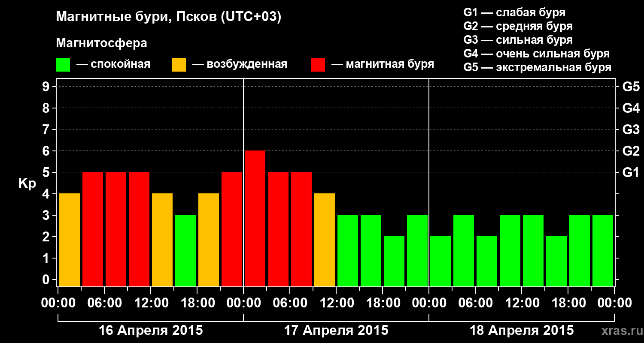Viewport: 644px width, 343px height.
Task: Click the '6' value on the Kp axis
Action: coord(47,151)
